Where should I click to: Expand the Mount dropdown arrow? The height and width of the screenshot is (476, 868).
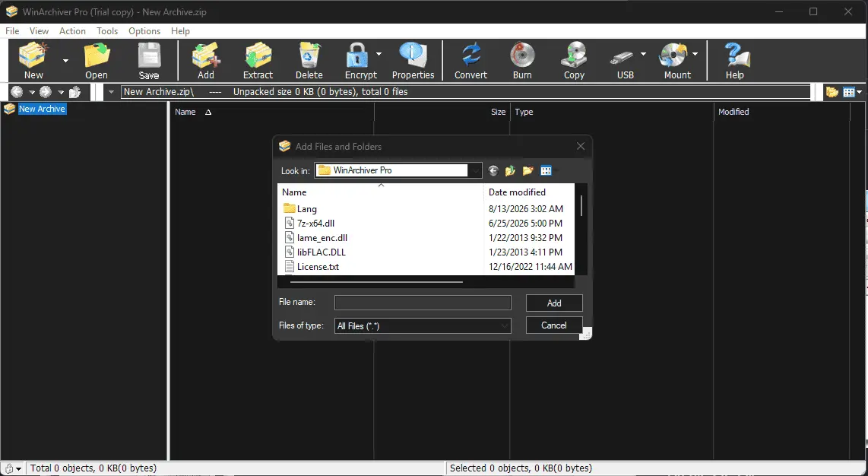point(695,54)
